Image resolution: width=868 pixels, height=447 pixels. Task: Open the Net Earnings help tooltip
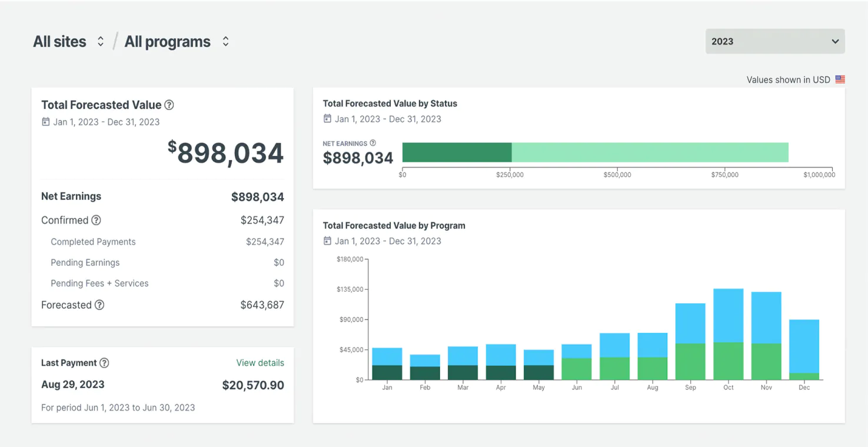tap(372, 143)
